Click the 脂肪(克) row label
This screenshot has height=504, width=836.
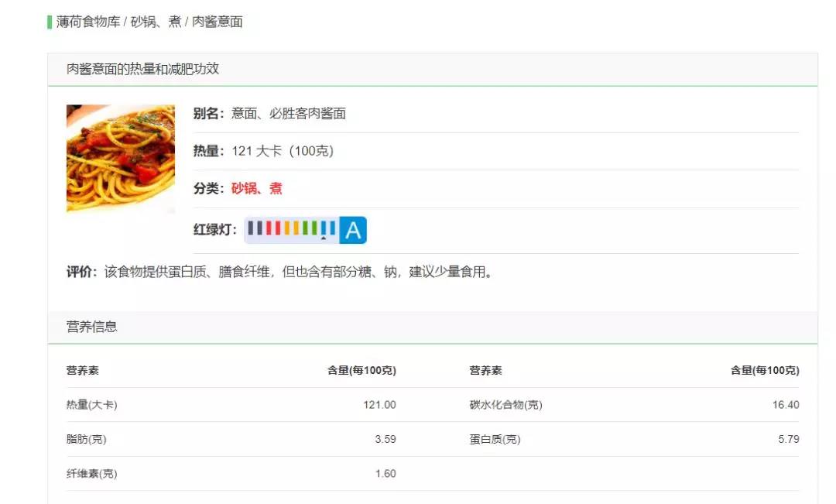pyautogui.click(x=87, y=439)
